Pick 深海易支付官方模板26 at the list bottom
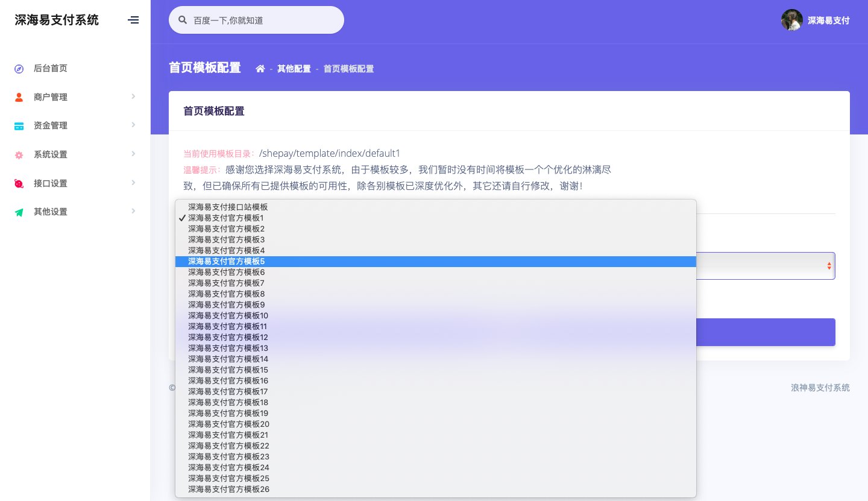Viewport: 868px width, 501px height. click(228, 489)
